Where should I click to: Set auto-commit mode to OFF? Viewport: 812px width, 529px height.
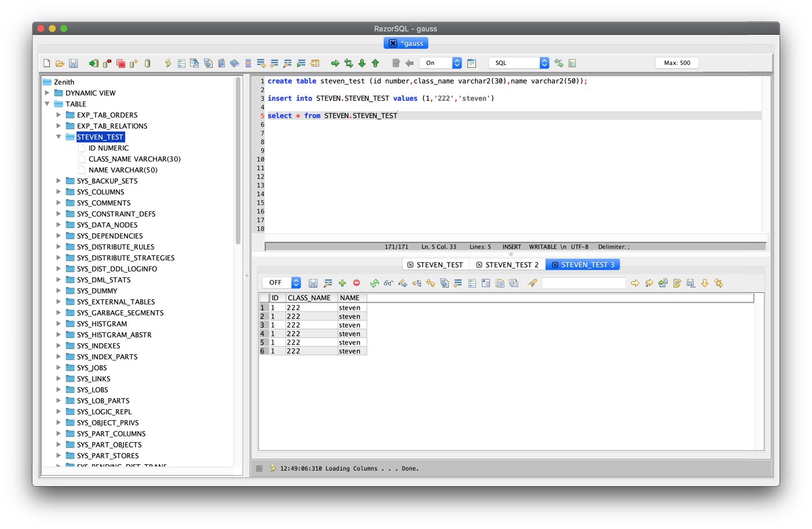pyautogui.click(x=281, y=283)
